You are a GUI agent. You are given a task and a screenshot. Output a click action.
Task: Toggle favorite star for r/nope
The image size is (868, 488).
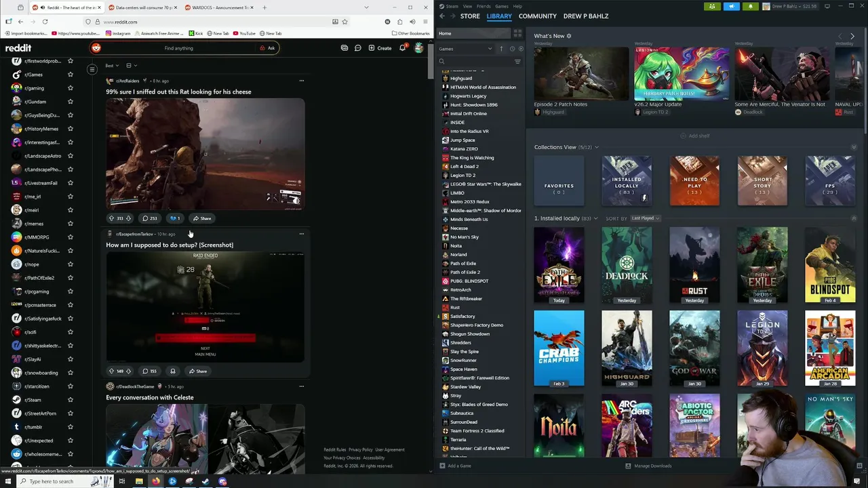pyautogui.click(x=70, y=264)
